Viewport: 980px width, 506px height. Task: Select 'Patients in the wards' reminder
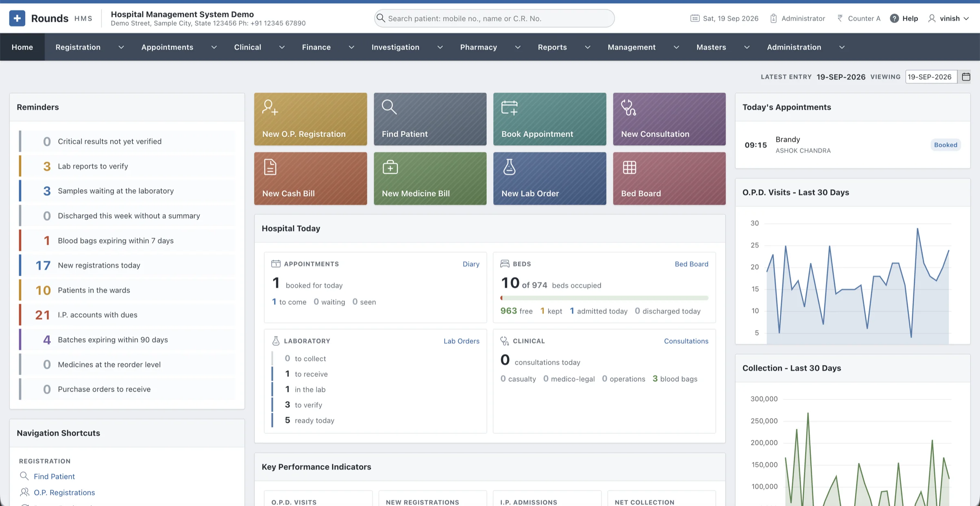127,290
